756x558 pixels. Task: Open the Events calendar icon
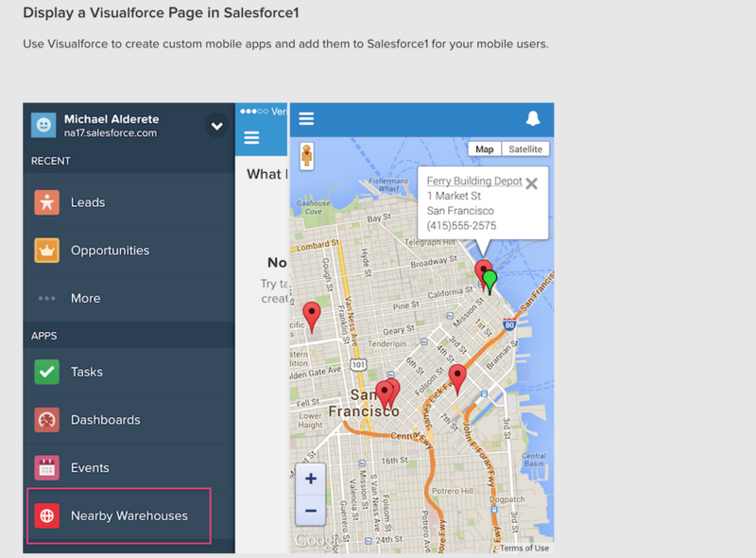click(46, 468)
